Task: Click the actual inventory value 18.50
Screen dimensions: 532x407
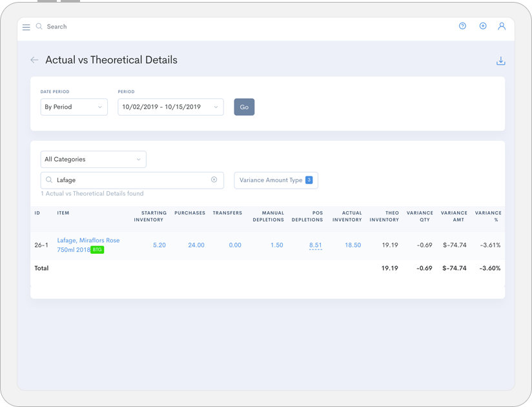Action: pyautogui.click(x=353, y=245)
